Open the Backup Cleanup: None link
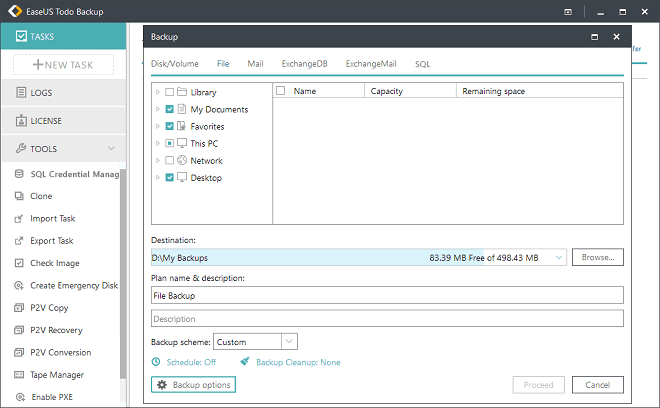Viewport: 660px width, 408px height. coord(298,362)
